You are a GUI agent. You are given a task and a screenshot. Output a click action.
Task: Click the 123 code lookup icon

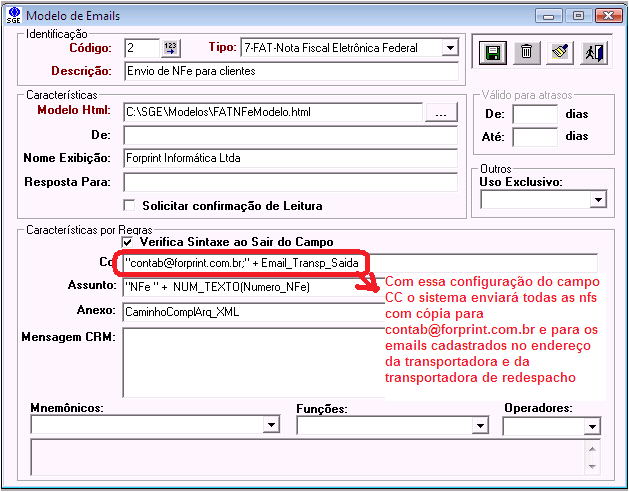point(170,48)
